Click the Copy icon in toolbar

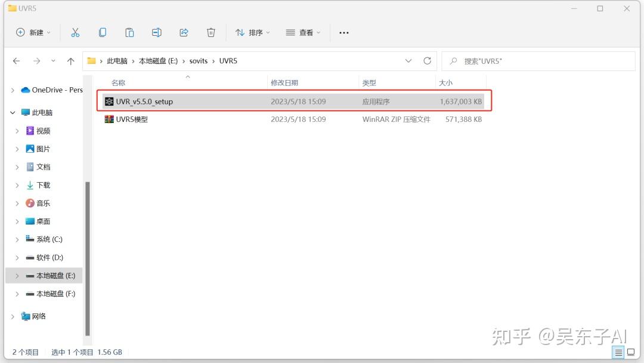click(x=103, y=32)
